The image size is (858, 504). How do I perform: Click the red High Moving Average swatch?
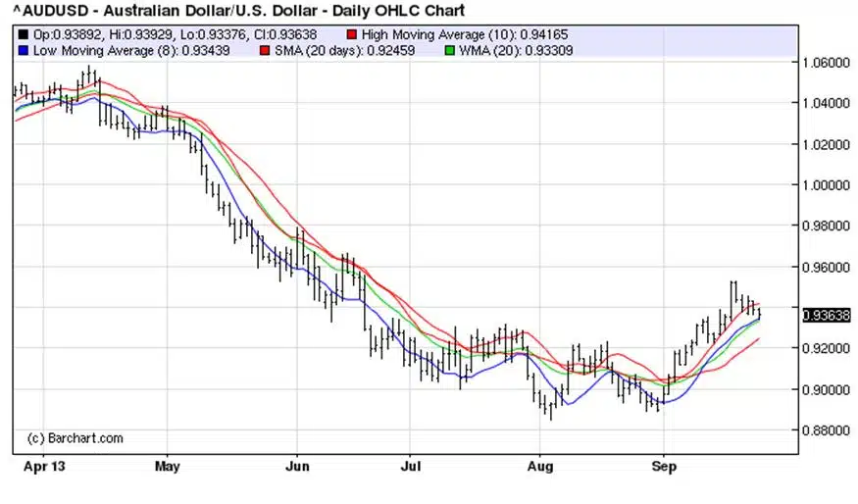point(353,34)
